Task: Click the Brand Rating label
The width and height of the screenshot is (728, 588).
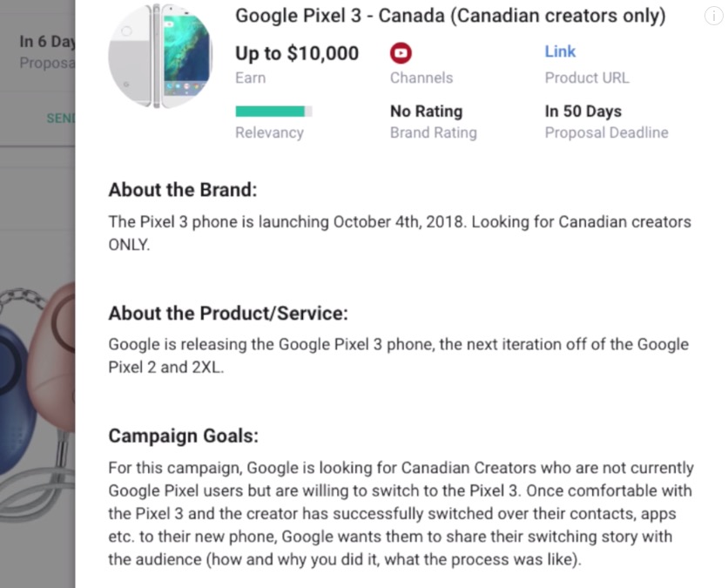Action: (x=433, y=132)
